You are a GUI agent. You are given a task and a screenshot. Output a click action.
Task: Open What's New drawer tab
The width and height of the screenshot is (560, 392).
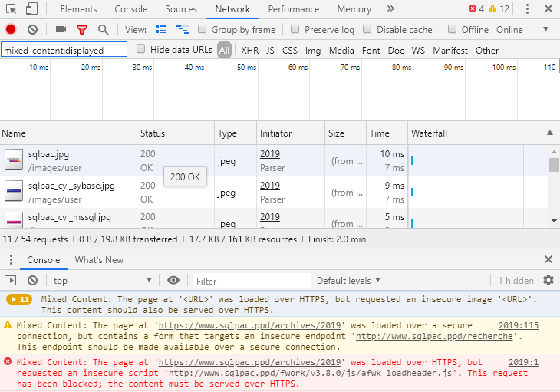99,260
